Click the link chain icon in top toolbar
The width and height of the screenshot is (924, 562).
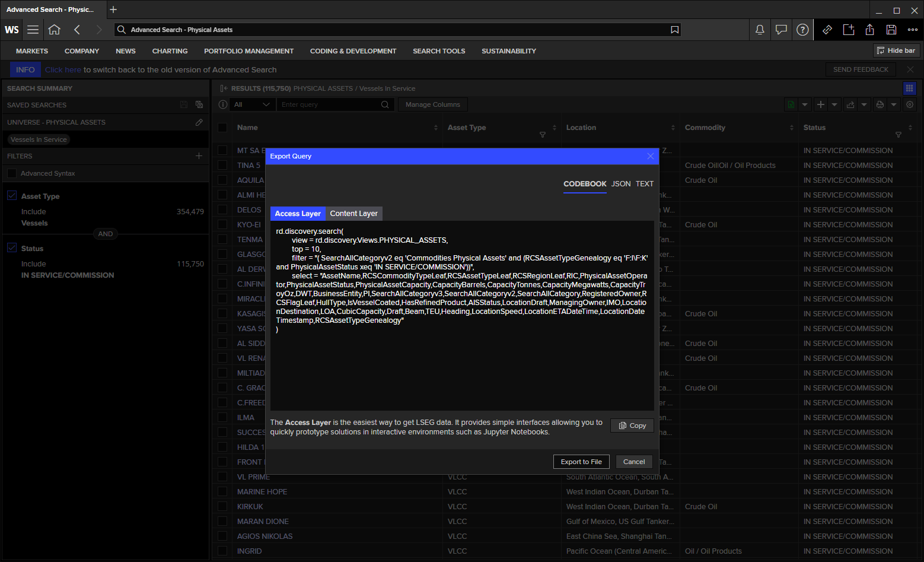point(827,30)
